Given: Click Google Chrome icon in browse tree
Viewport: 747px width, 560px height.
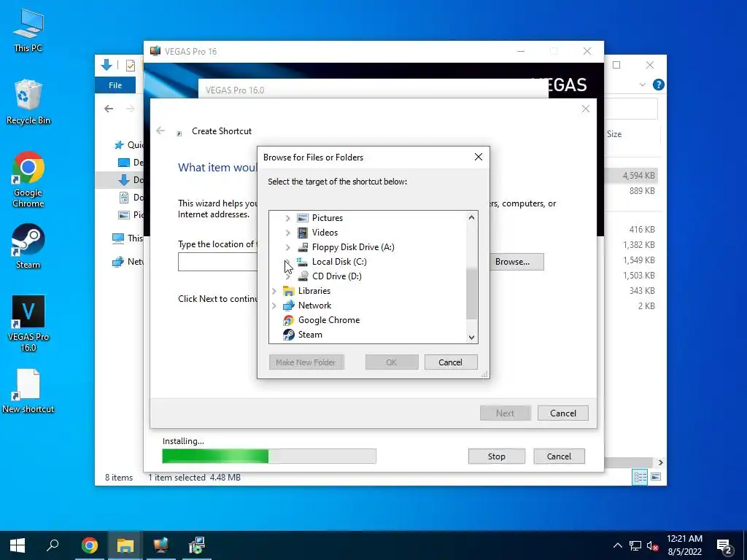Looking at the screenshot, I should click(x=289, y=320).
